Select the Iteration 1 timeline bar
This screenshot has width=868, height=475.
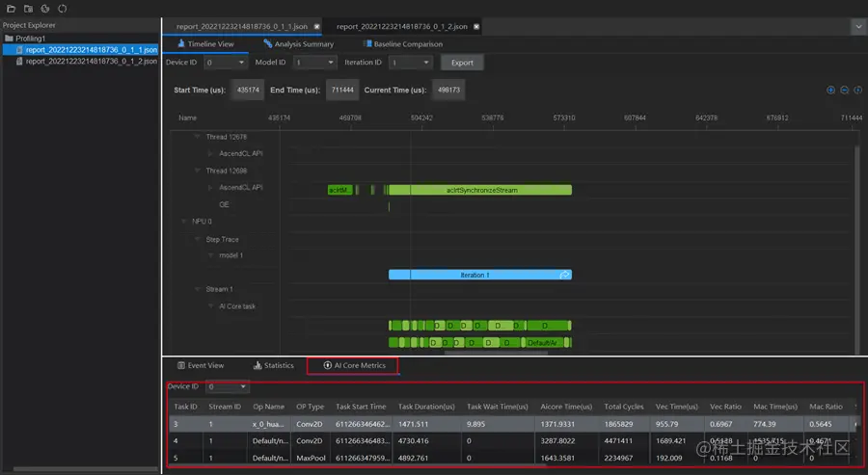click(480, 275)
